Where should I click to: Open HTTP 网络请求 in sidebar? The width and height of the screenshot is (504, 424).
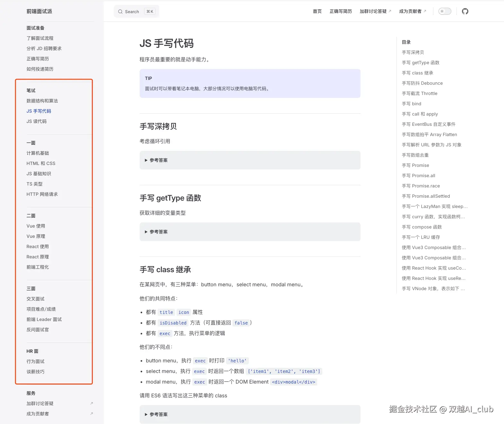pos(42,194)
